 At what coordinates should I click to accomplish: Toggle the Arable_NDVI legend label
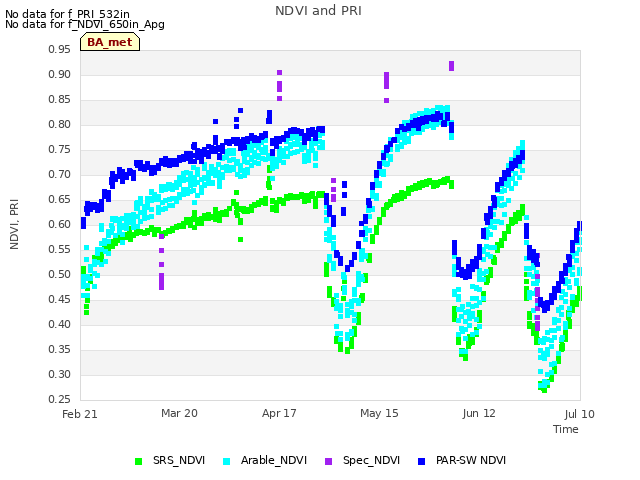tap(273, 460)
